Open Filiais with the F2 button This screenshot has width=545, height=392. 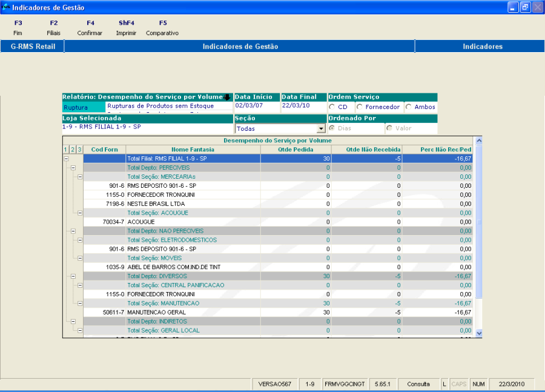[x=53, y=28]
